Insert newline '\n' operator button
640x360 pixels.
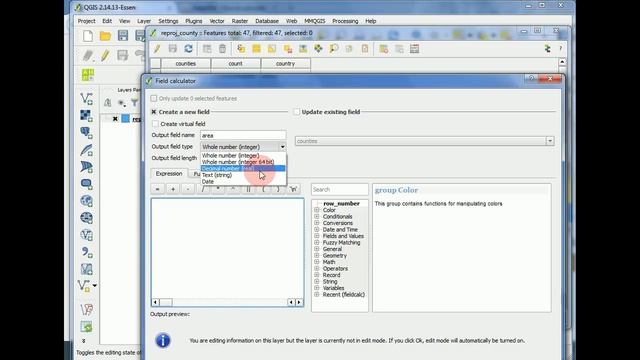[293, 189]
